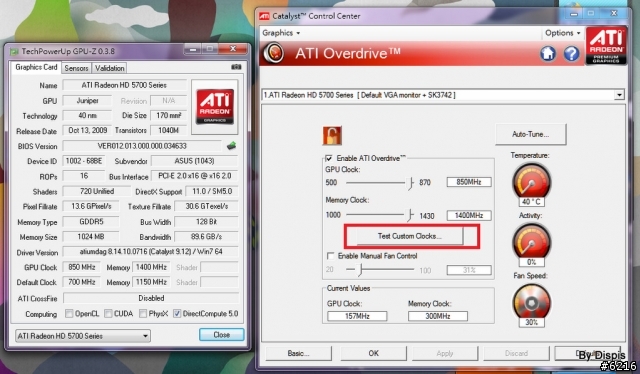Click Test Custom Clocks button
Screen dimensions: 640x374
409,236
